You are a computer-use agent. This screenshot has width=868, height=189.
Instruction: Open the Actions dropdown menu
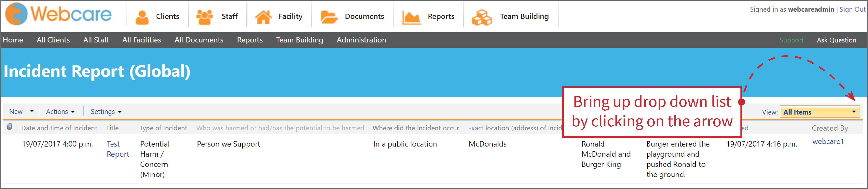click(60, 111)
